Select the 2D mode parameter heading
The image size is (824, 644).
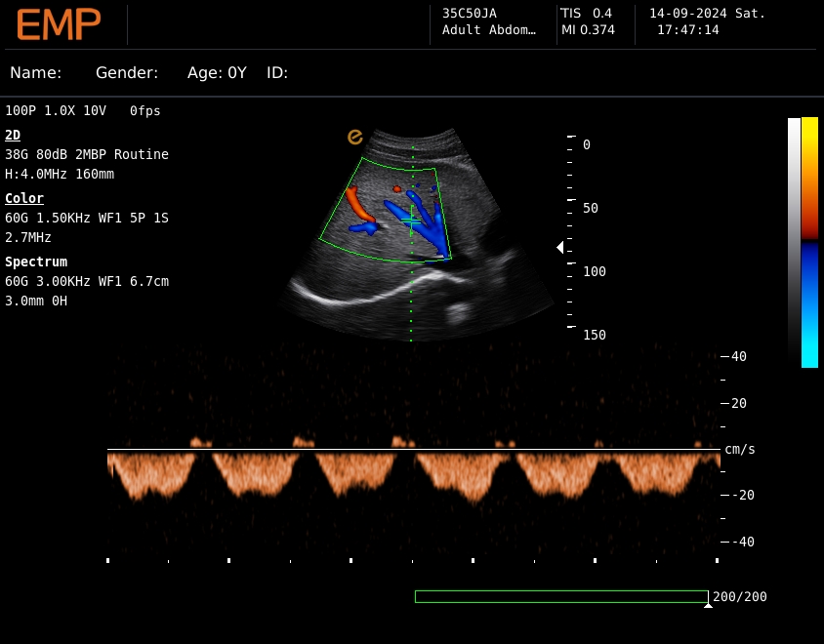coord(13,135)
